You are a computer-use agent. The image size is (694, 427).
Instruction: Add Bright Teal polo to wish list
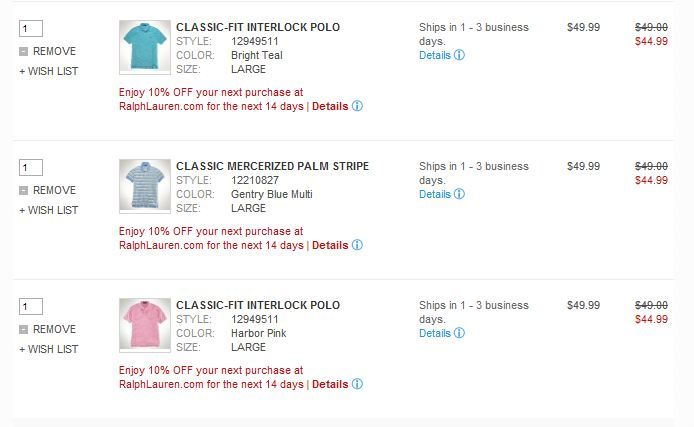point(48,71)
